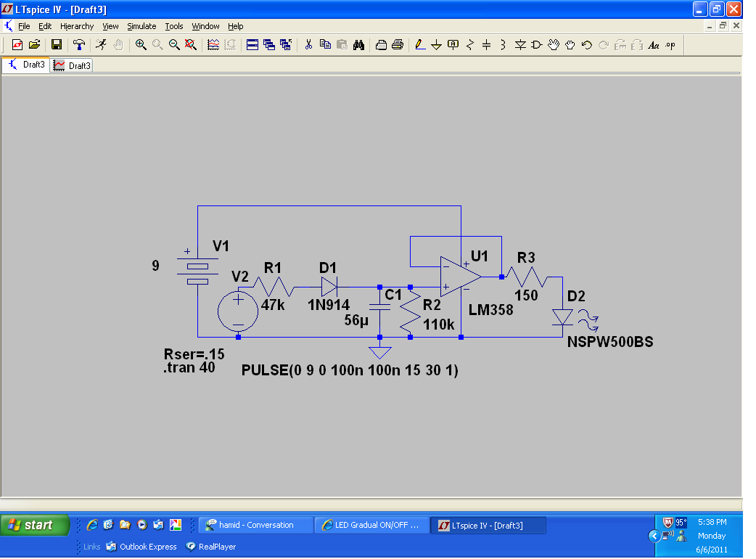Click the Zoom Out magnifier icon
Image resolution: width=756 pixels, height=559 pixels.
tap(174, 45)
